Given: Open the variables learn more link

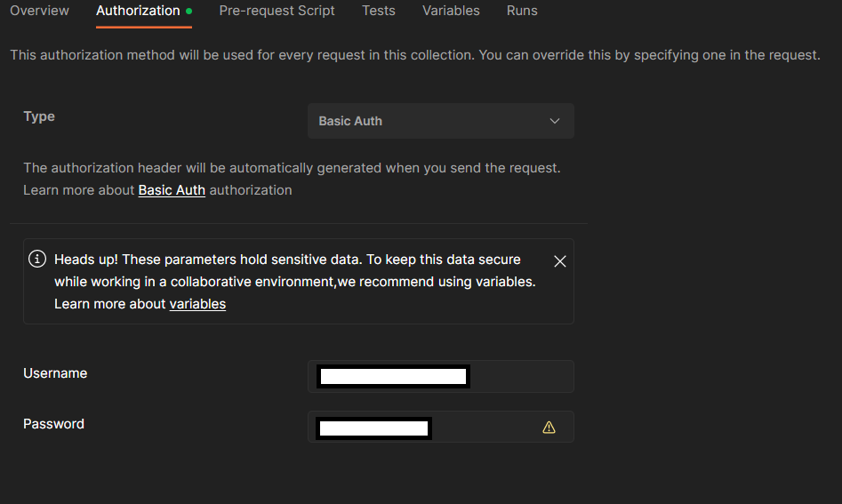Looking at the screenshot, I should (197, 304).
